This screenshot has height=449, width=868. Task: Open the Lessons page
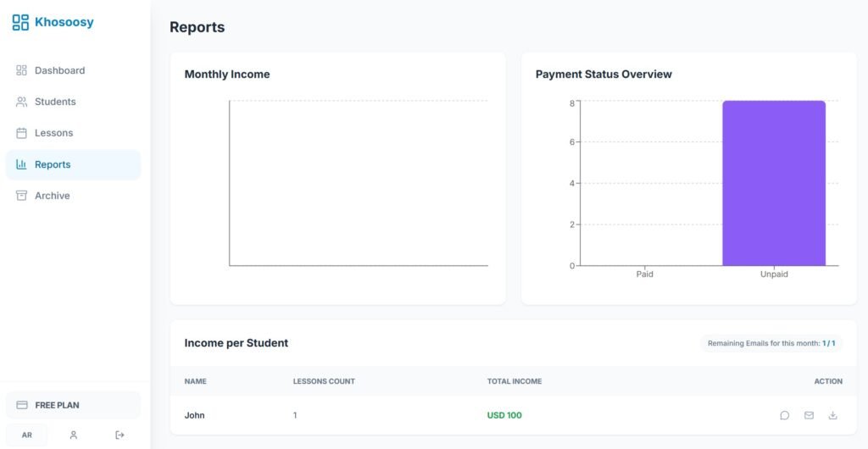(x=53, y=133)
